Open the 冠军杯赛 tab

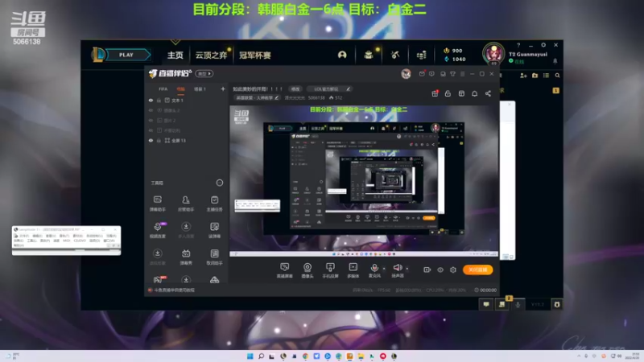pos(254,55)
